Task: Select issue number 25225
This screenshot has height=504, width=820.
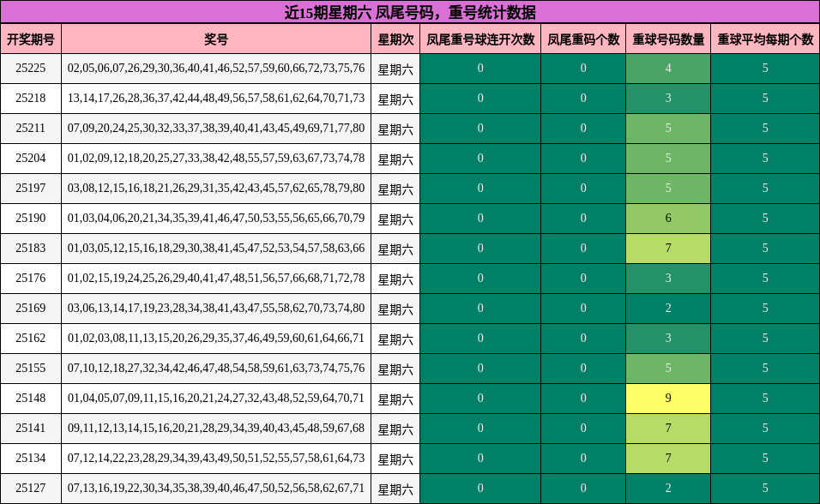Action: click(x=30, y=68)
